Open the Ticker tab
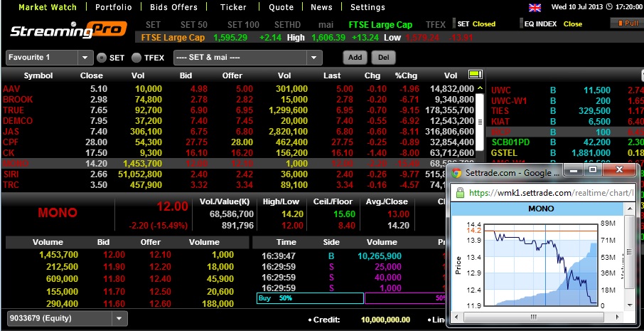The width and height of the screenshot is (644, 331). pyautogui.click(x=233, y=7)
